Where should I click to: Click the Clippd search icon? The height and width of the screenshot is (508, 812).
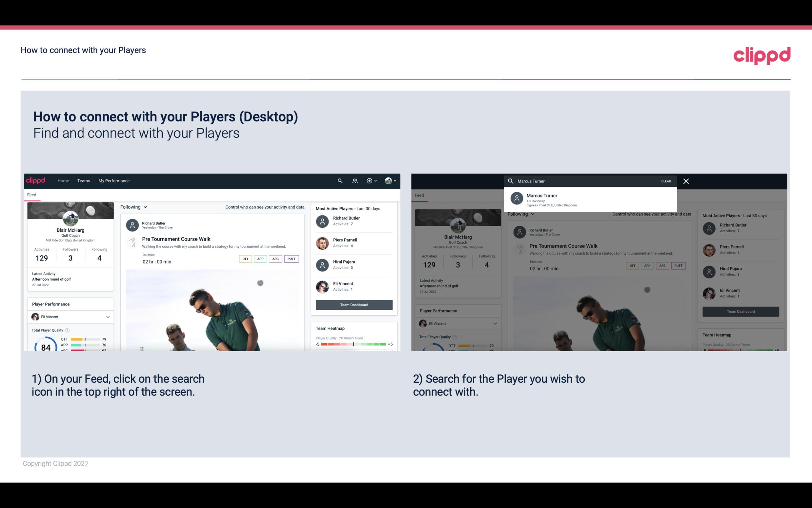[x=339, y=180]
